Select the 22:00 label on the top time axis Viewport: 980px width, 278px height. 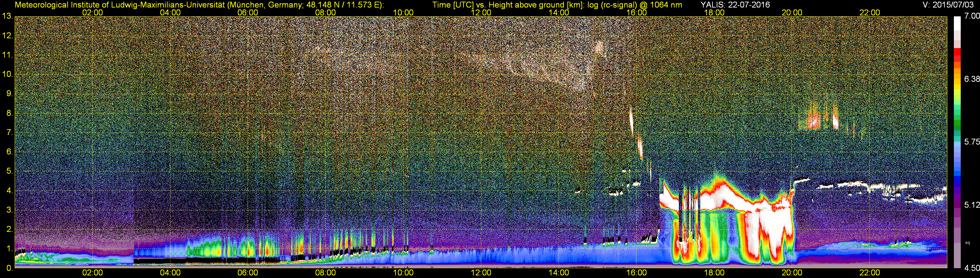(x=870, y=12)
